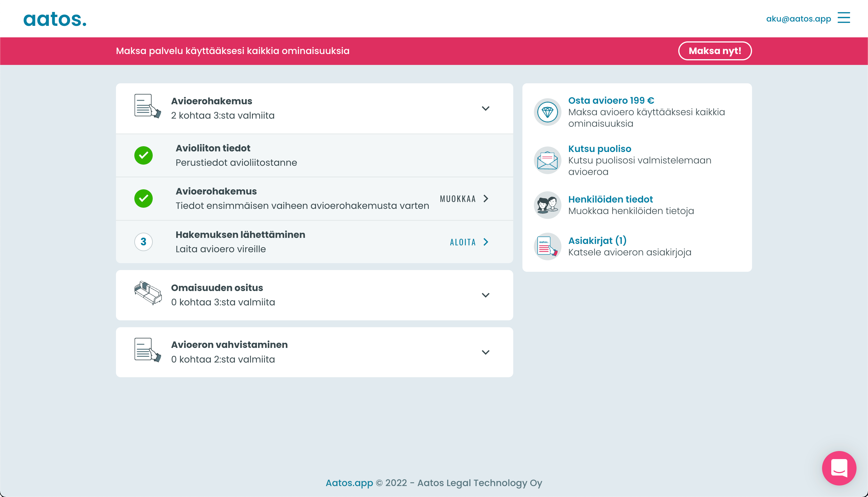
Task: Click arrow next to MUOKKAA
Action: click(x=486, y=198)
